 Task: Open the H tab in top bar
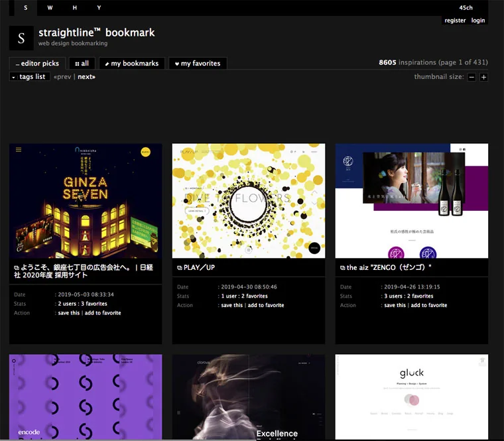74,8
